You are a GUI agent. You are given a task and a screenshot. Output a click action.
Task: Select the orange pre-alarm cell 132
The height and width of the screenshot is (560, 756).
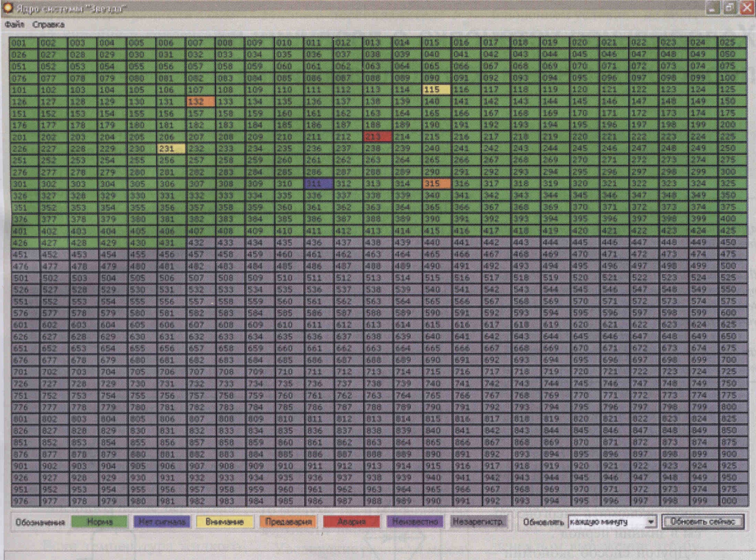(x=201, y=101)
